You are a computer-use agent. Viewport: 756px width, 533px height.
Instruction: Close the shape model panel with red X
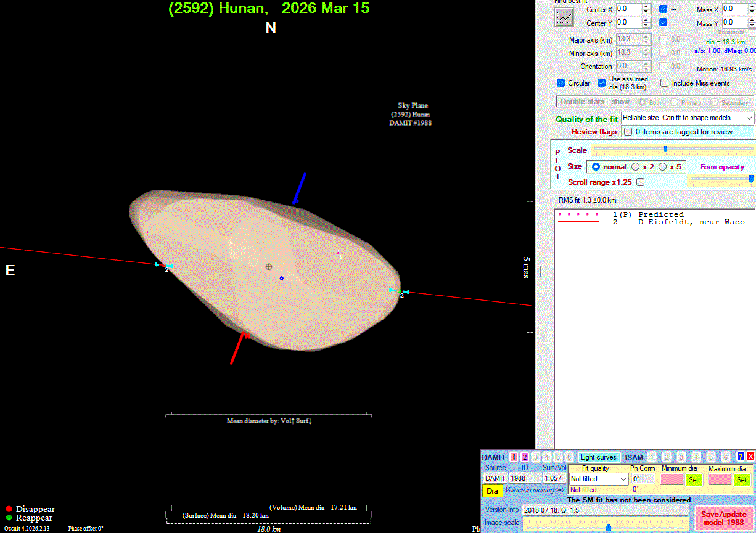[x=750, y=457]
